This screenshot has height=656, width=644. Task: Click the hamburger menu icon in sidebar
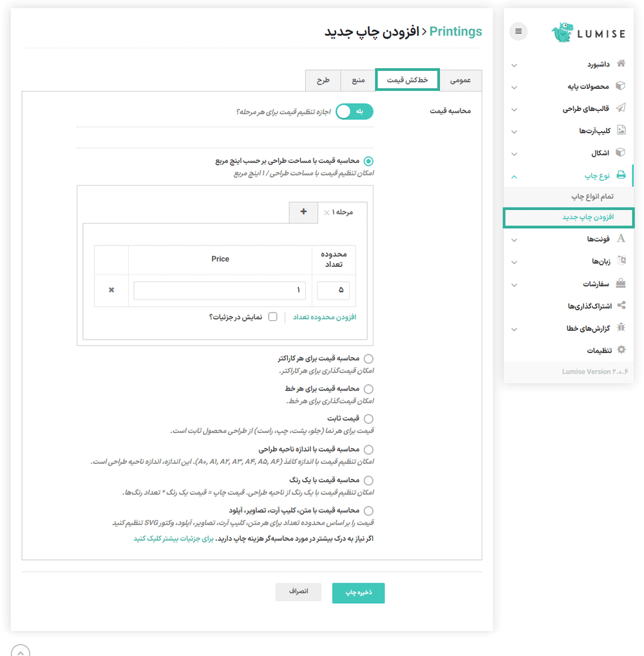point(518,31)
